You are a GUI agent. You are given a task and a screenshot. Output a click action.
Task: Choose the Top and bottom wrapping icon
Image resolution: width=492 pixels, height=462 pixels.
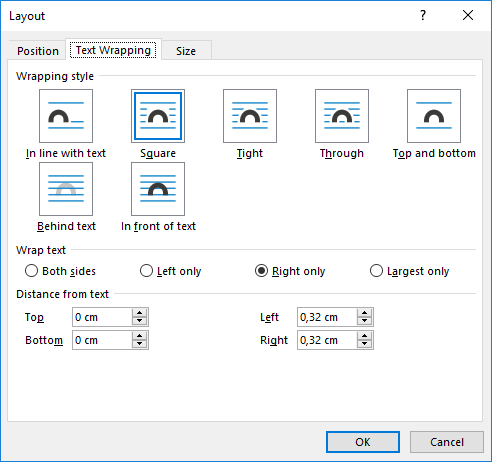point(434,116)
